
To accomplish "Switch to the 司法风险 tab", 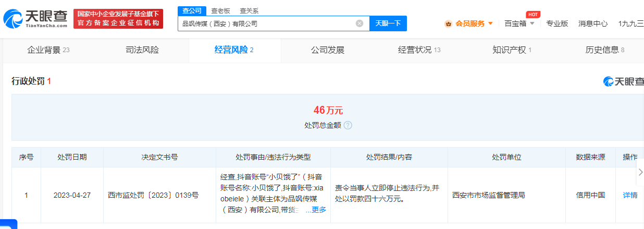I will [x=142, y=50].
